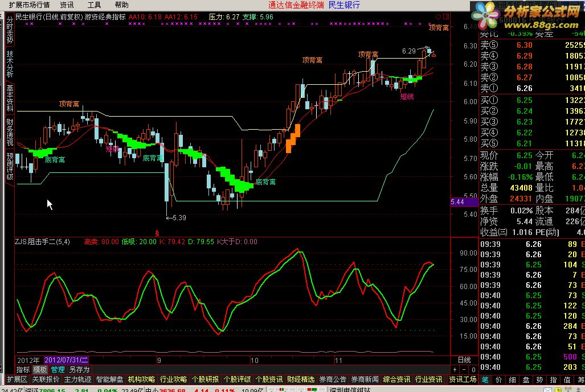Viewport: 585px width, 392px height.
Task: Click the 卖⑤ 6.30 order row
Action: click(x=532, y=45)
